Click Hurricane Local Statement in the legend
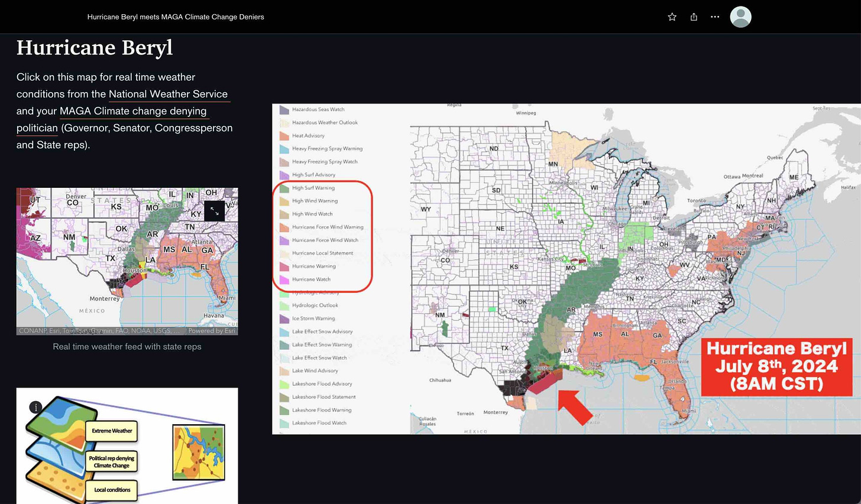Image resolution: width=861 pixels, height=504 pixels. [x=316, y=253]
